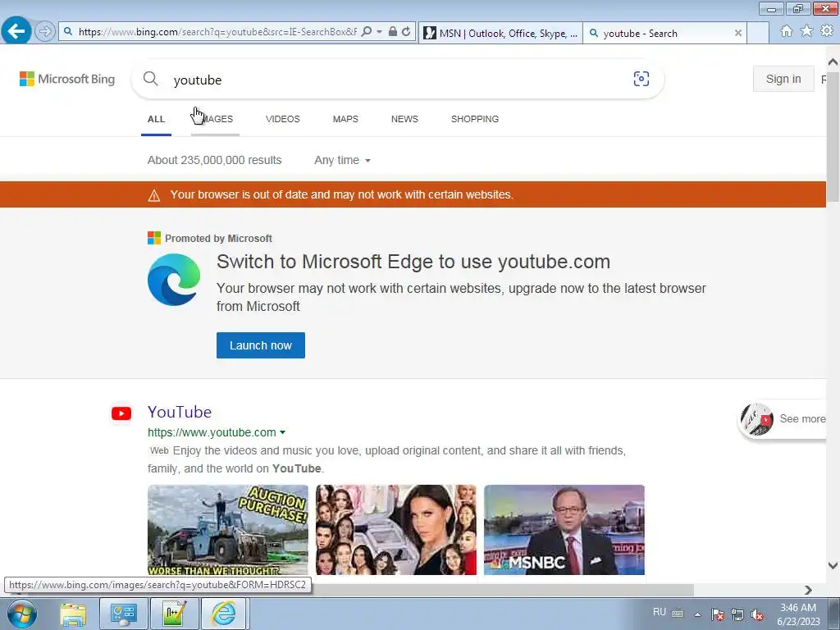Open the Tools gear menu
840x630 pixels.
point(827,32)
